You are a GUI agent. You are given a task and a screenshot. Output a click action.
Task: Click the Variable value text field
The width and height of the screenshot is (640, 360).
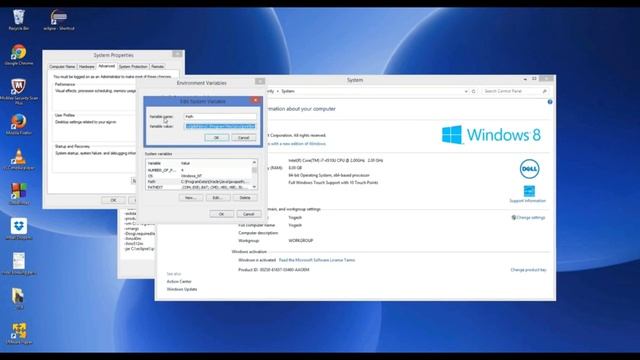point(220,126)
